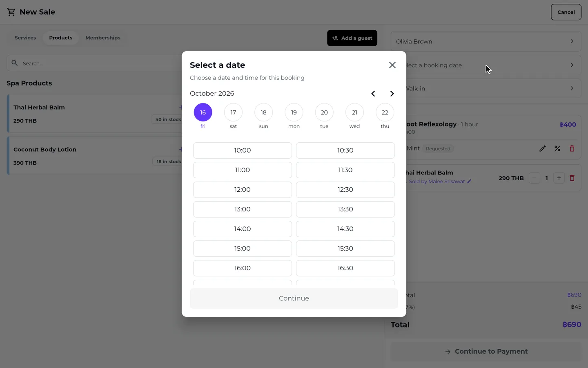
Task: Edit Foot Reflexology with pencil icon
Action: [543, 148]
